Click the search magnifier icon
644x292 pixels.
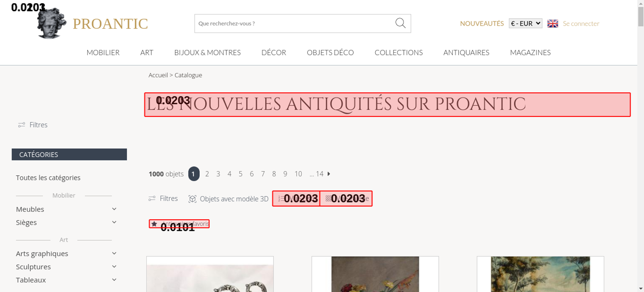click(400, 23)
